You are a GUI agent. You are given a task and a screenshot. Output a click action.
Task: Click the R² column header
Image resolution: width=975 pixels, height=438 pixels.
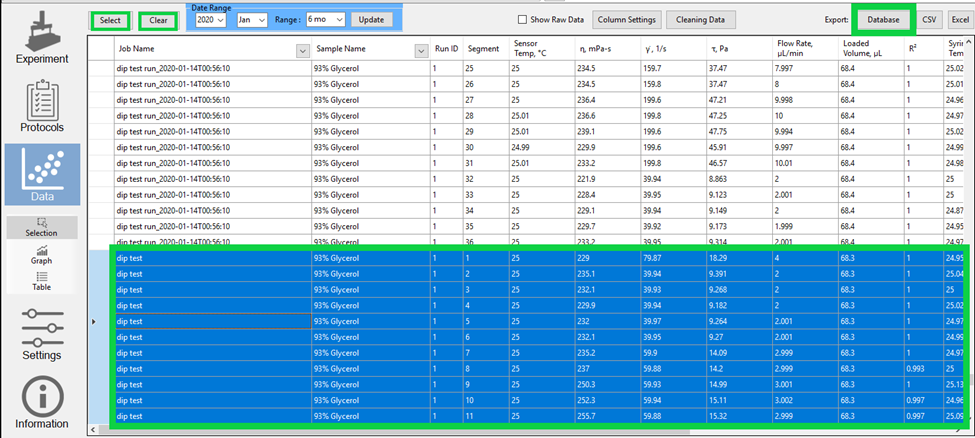(x=923, y=49)
